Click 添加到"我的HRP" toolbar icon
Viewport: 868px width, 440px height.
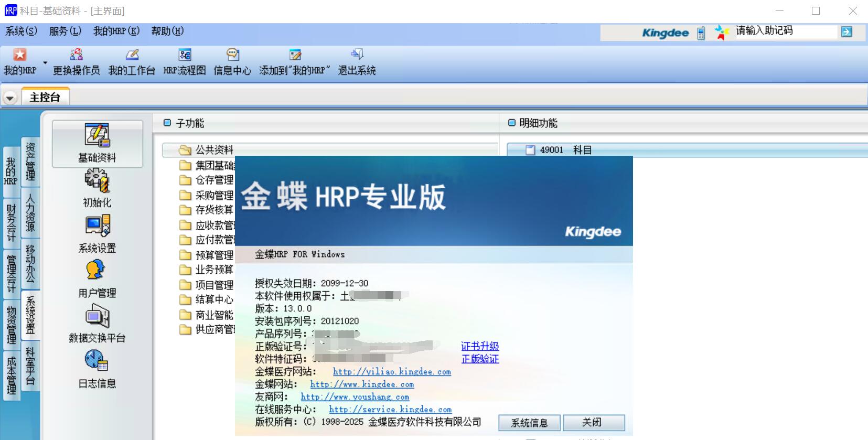[x=295, y=55]
